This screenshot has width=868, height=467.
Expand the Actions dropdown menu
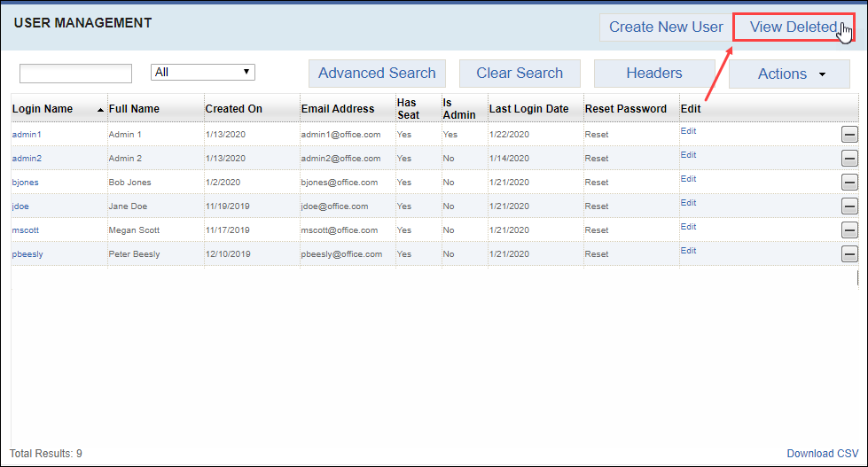(x=789, y=74)
